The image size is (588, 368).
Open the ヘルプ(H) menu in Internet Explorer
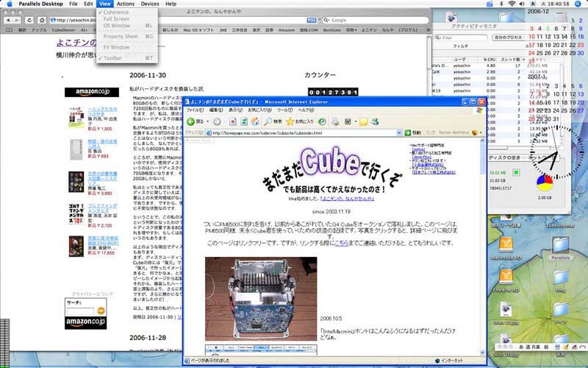[x=306, y=110]
